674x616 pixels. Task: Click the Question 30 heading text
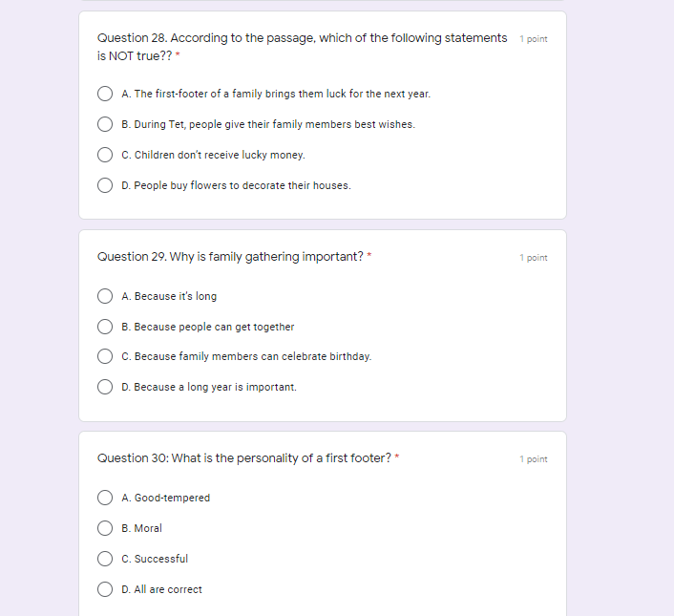point(243,458)
